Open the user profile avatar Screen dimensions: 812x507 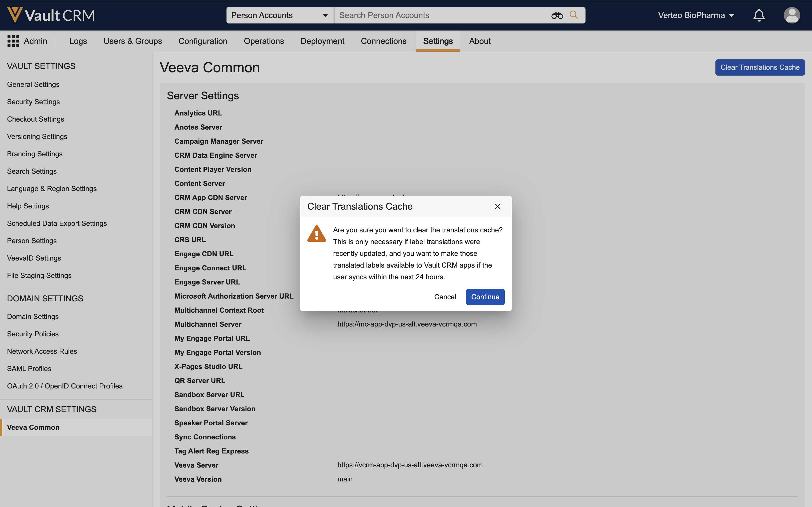click(792, 15)
